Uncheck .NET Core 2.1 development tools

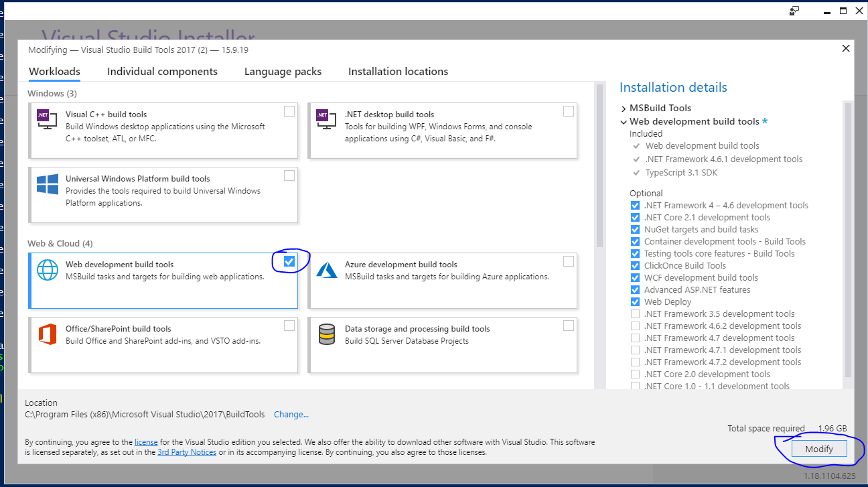pyautogui.click(x=635, y=218)
